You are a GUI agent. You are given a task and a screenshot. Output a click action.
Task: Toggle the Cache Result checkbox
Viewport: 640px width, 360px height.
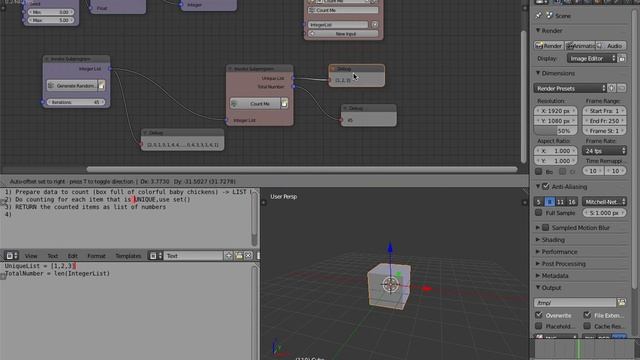click(587, 326)
